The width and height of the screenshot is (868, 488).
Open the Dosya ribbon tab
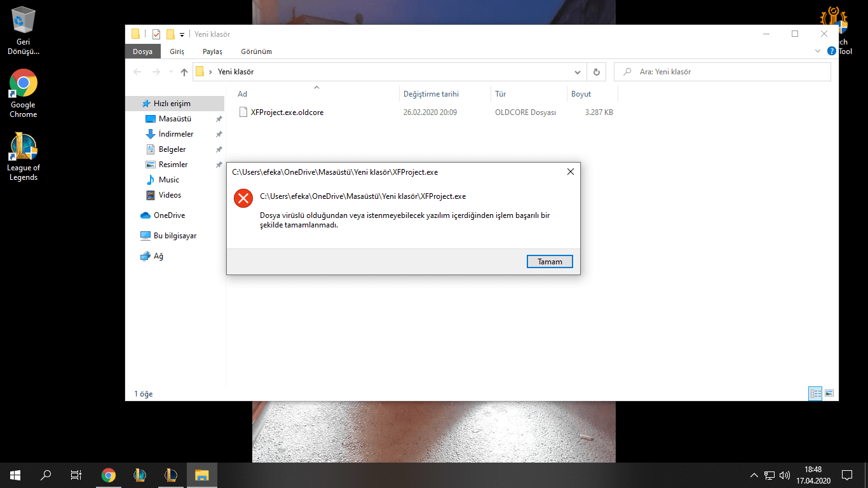point(142,51)
